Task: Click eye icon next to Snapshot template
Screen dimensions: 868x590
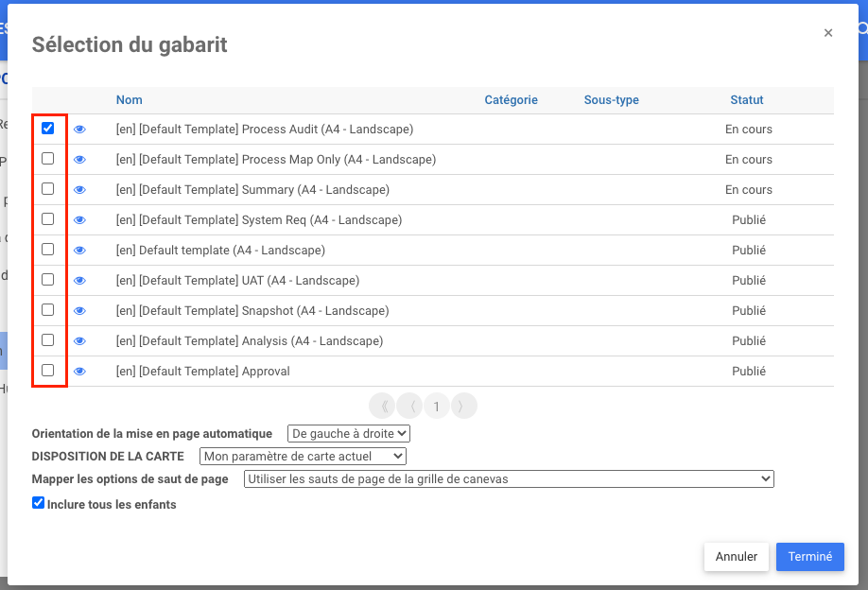Action: pos(80,311)
